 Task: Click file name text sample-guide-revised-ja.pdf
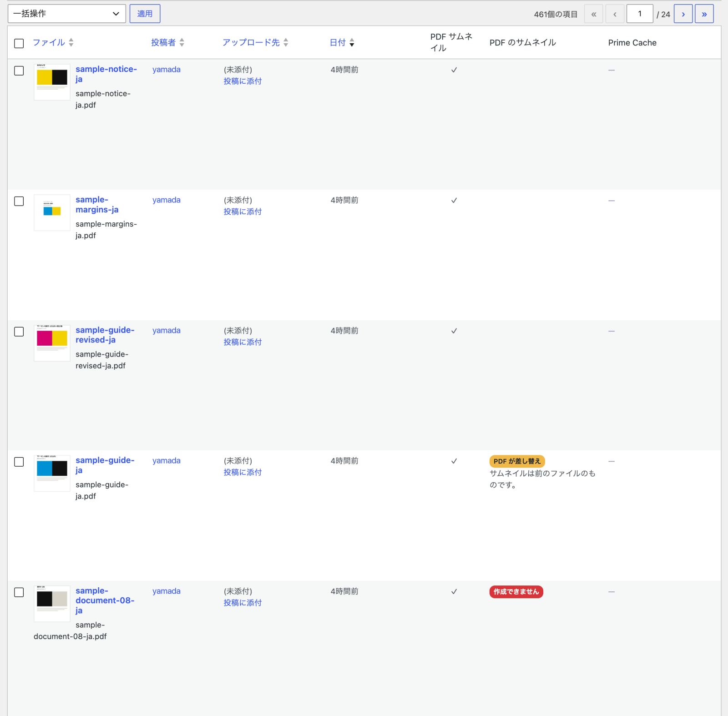click(102, 360)
